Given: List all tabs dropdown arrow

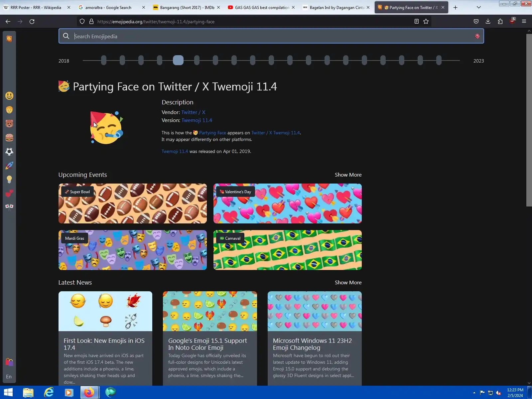Looking at the screenshot, I should click(x=479, y=7).
